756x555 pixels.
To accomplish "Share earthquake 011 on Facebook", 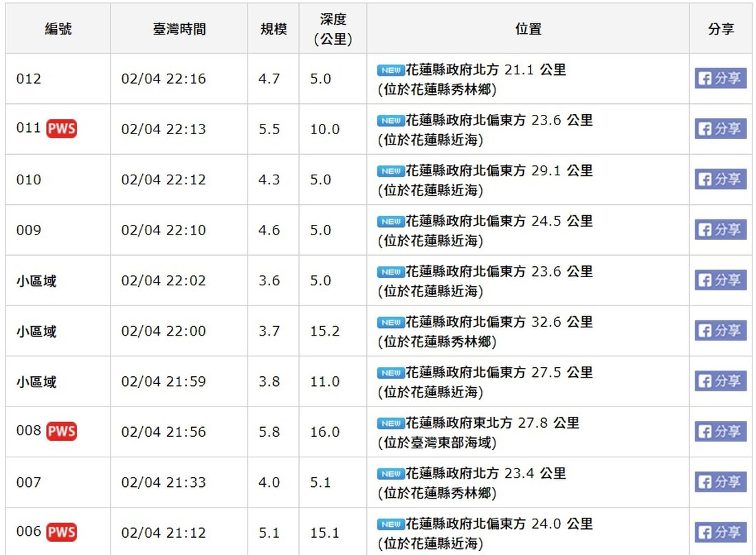I will click(x=720, y=129).
